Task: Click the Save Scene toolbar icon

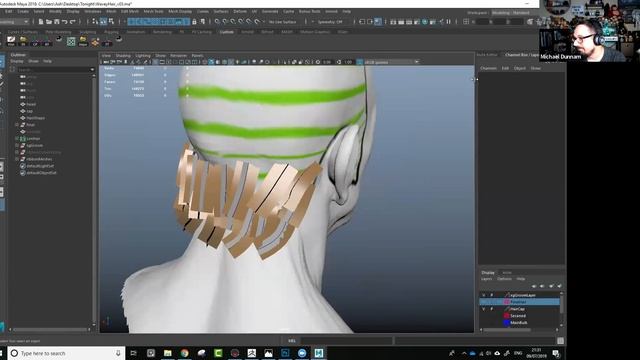Action: [x=56, y=22]
